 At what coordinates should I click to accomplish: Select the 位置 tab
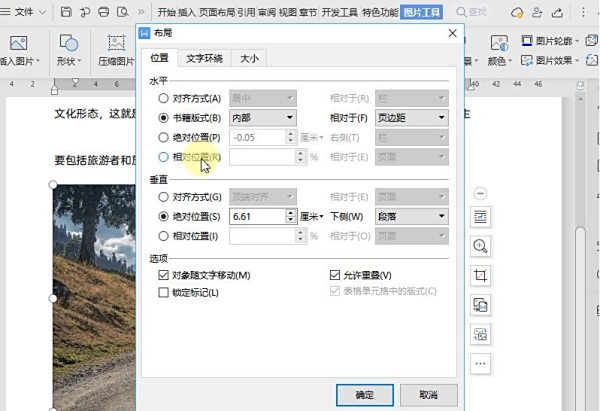click(x=159, y=58)
